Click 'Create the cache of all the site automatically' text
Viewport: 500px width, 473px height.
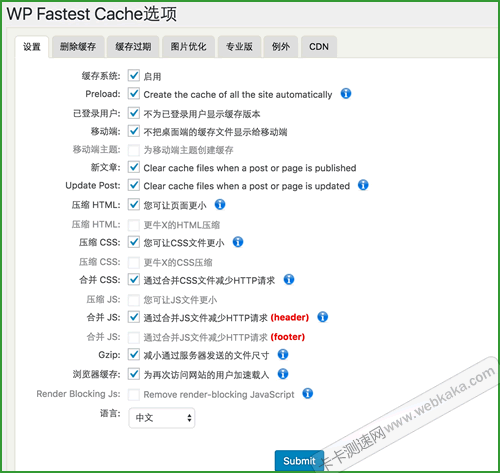point(238,95)
